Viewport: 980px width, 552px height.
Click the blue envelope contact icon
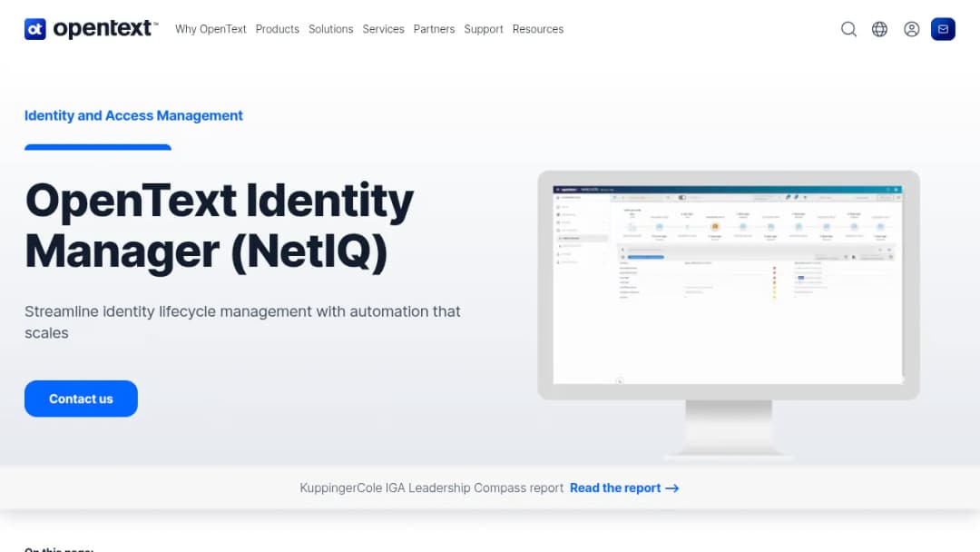click(x=943, y=29)
